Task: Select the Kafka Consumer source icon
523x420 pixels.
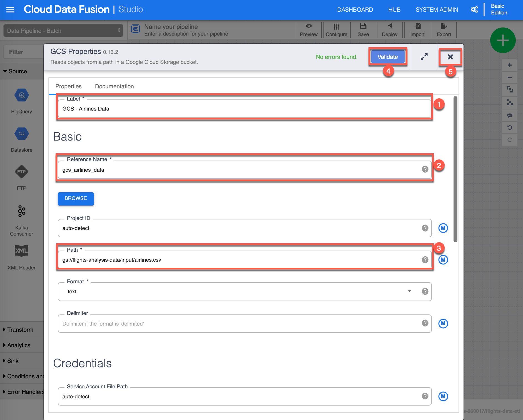Action: click(x=21, y=212)
